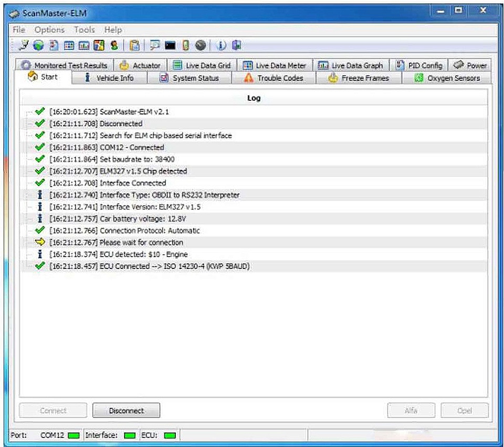Click the bar chart toolbar icon
This screenshot has width=504, height=447.
point(84,46)
